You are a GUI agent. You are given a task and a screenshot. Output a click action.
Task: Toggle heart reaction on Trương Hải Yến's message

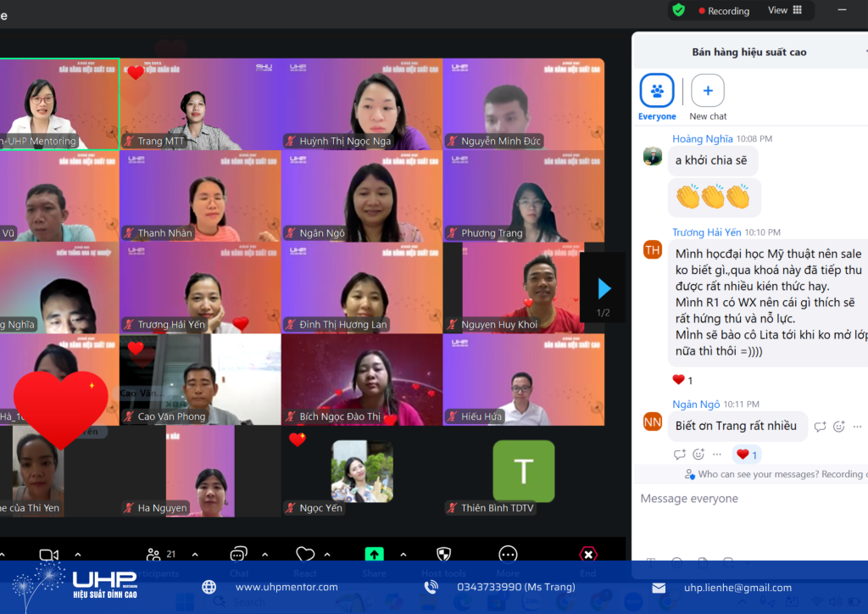click(682, 380)
